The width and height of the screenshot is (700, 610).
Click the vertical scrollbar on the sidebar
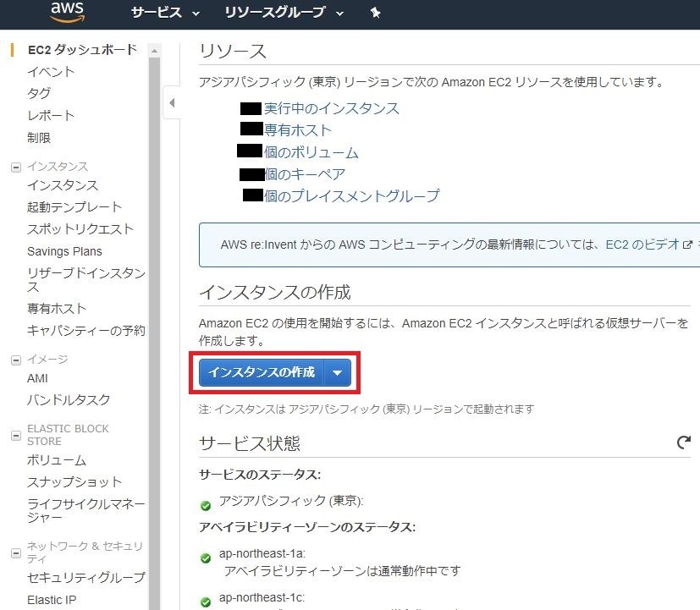153,254
